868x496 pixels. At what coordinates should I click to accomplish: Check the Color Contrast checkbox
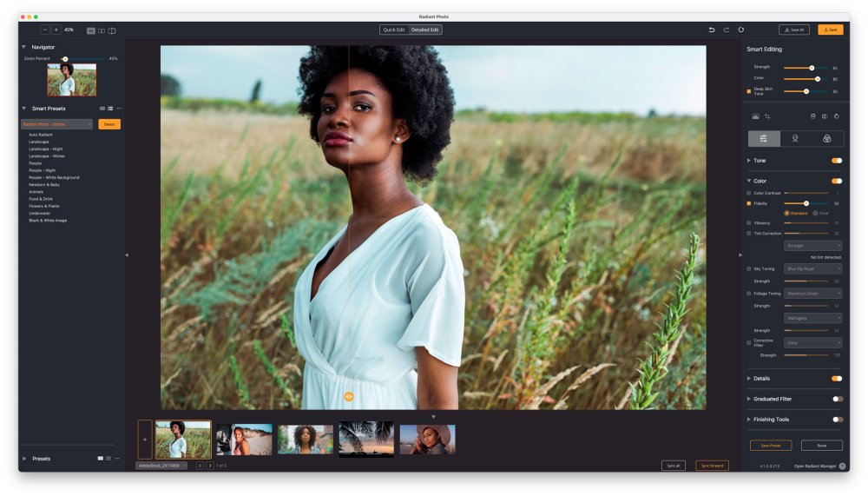click(749, 194)
